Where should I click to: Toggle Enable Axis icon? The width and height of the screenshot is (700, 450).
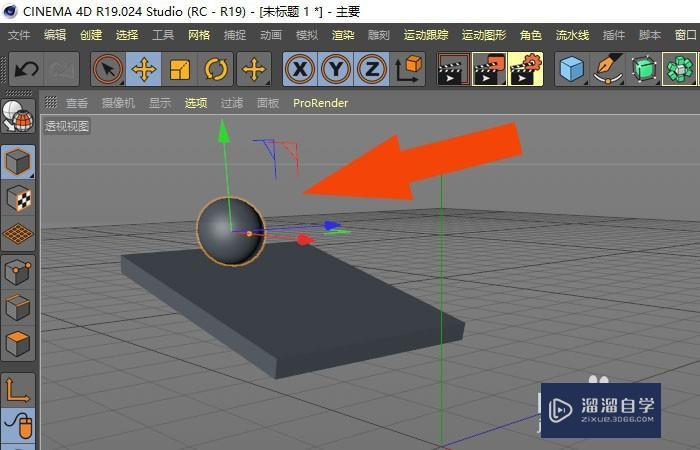[x=18, y=390]
